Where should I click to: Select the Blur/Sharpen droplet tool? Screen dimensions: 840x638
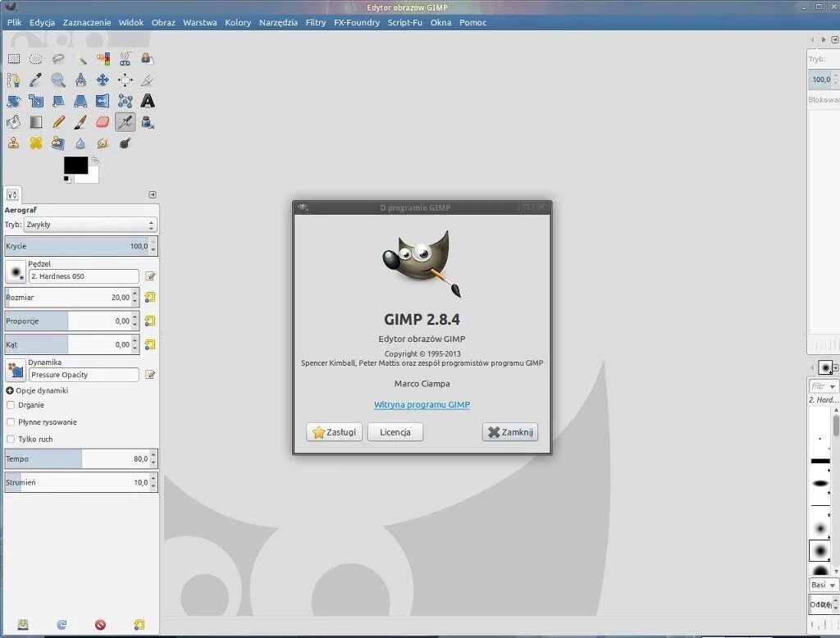(81, 143)
